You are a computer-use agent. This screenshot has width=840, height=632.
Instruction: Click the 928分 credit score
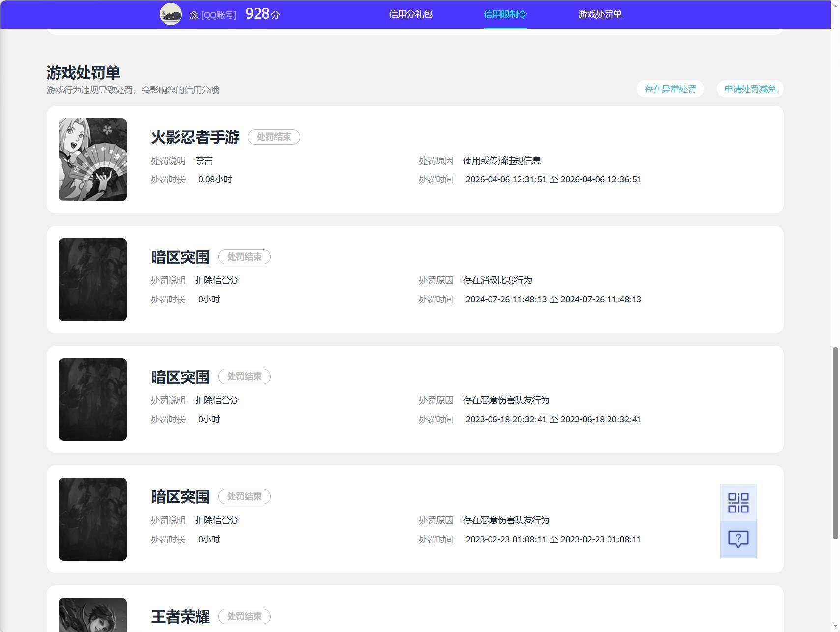[262, 14]
